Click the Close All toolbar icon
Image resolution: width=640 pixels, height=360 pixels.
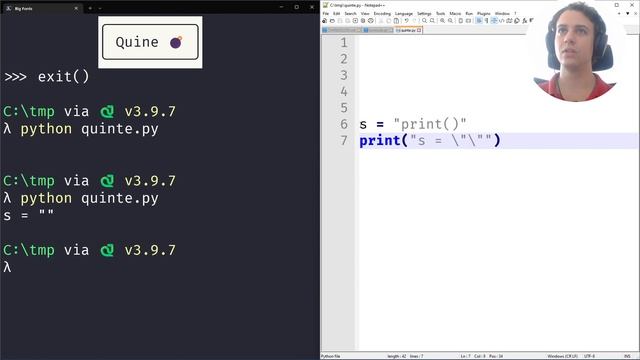363,21
